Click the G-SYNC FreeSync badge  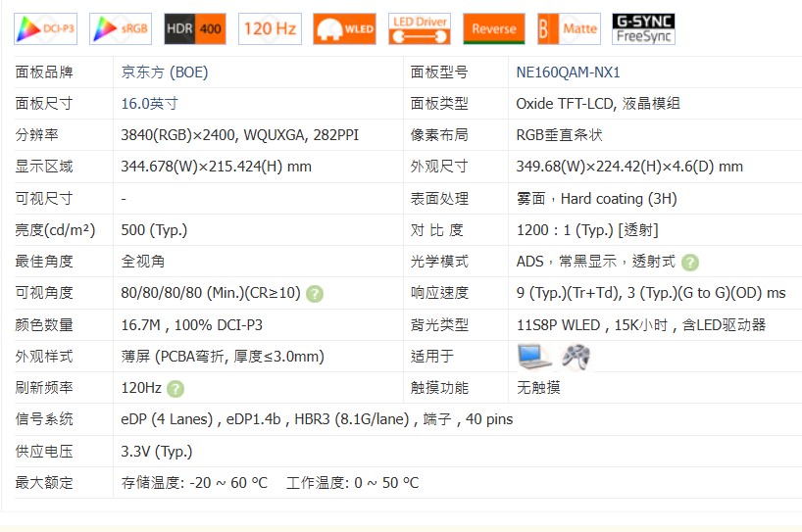pyautogui.click(x=643, y=28)
